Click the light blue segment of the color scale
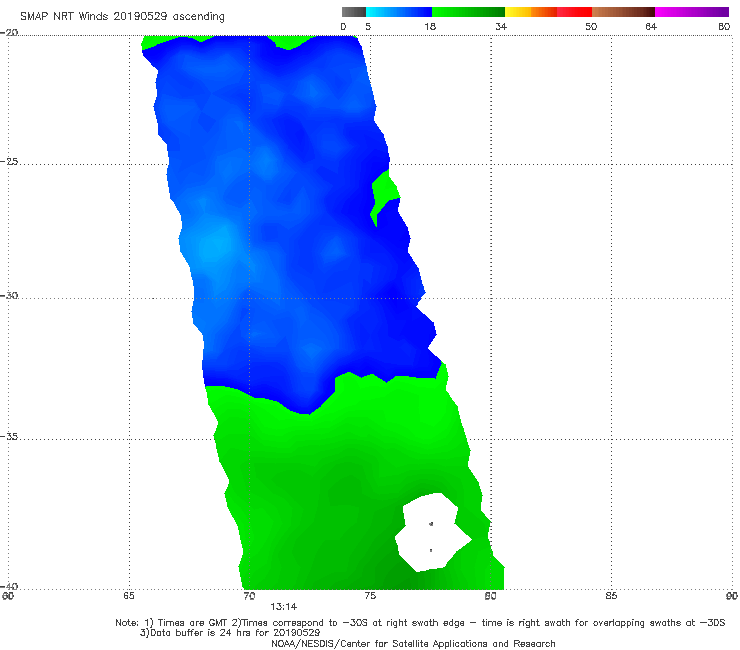This screenshot has width=740, height=650. pos(399,12)
